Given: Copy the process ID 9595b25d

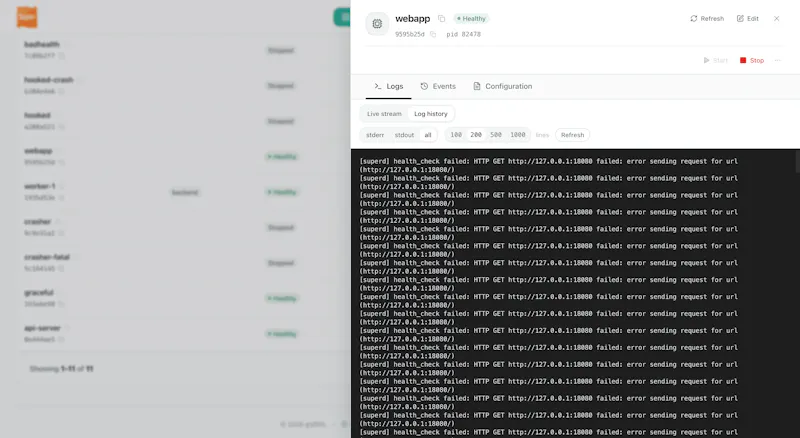Looking at the screenshot, I should 433,34.
